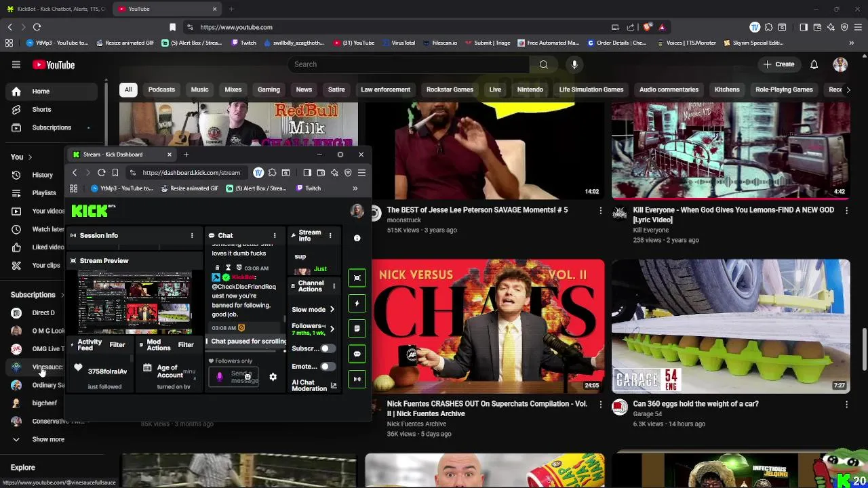The height and width of the screenshot is (488, 868).
Task: Open the menu for the 360 eggs video
Action: tap(846, 405)
